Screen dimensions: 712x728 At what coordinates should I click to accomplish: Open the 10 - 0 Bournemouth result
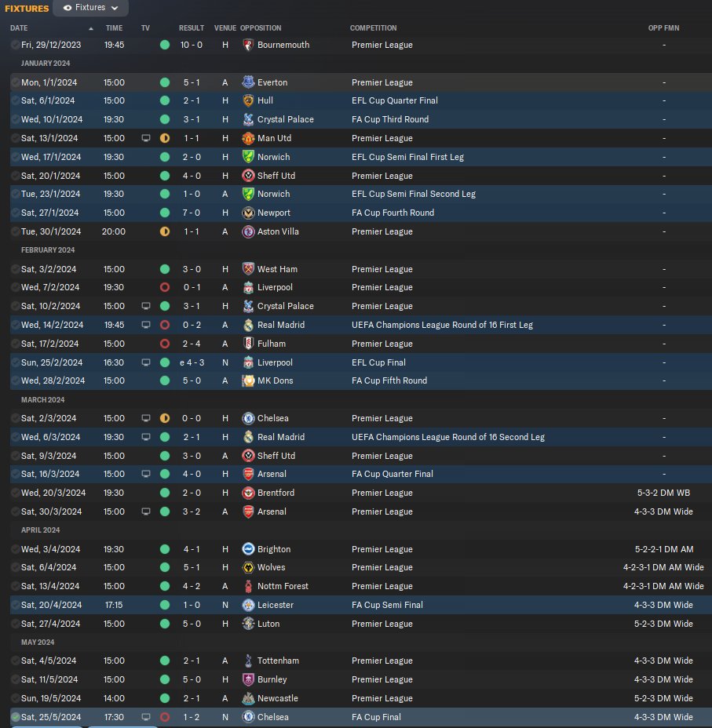(x=192, y=45)
